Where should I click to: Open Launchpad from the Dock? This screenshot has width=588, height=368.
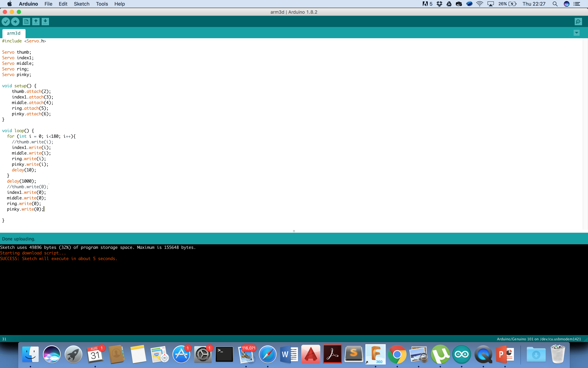pos(73,354)
